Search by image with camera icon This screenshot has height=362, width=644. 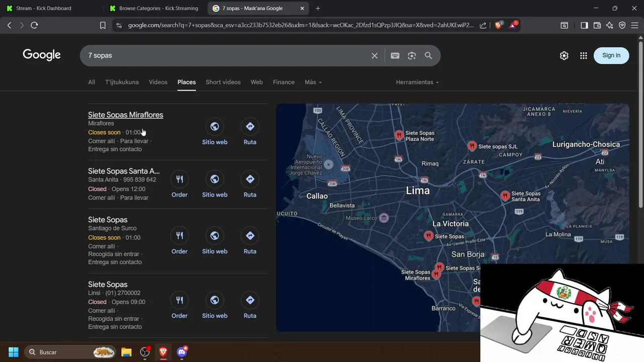(412, 56)
